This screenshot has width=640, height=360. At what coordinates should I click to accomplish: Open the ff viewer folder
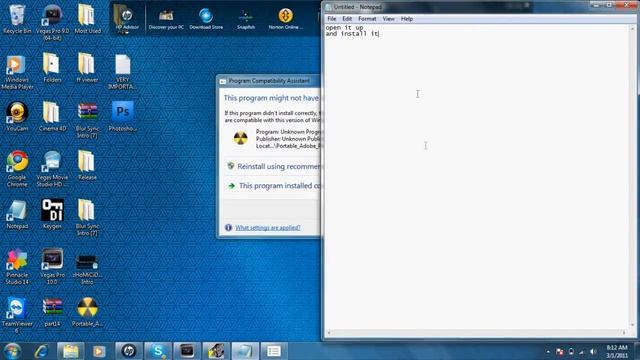click(x=87, y=68)
